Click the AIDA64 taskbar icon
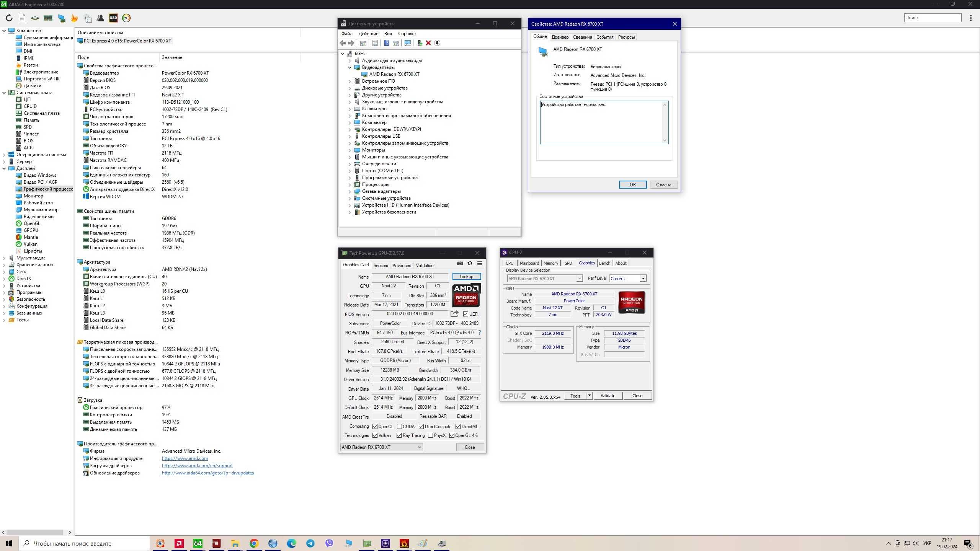Screen dimensions: 980x551 click(x=198, y=543)
